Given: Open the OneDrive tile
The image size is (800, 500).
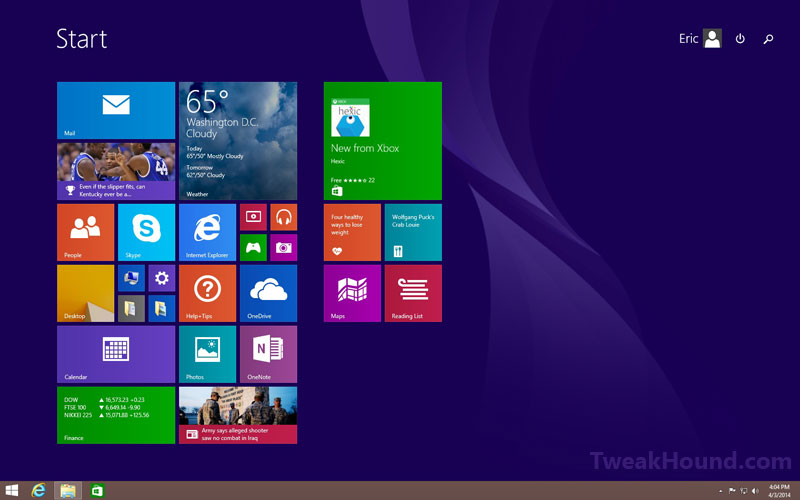Looking at the screenshot, I should coord(268,293).
